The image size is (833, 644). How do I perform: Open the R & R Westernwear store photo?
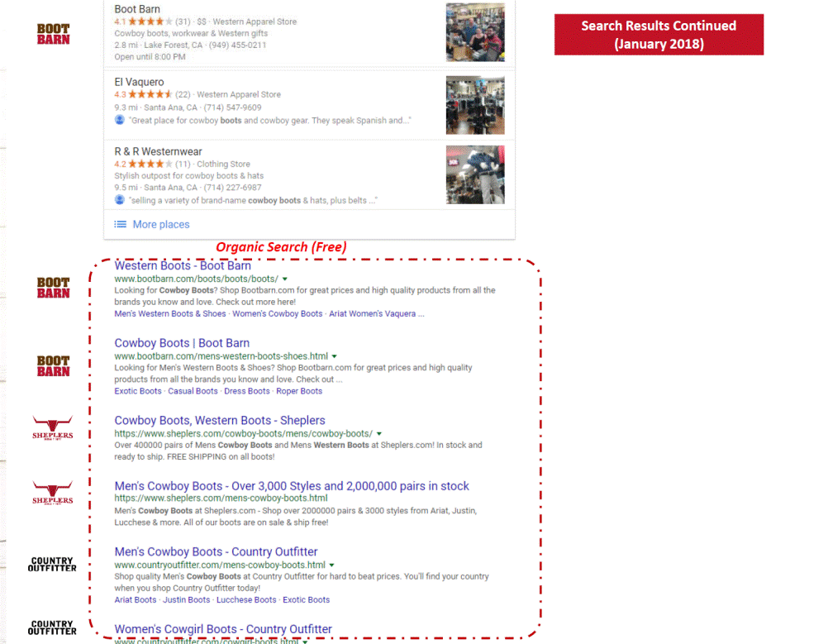click(x=475, y=174)
